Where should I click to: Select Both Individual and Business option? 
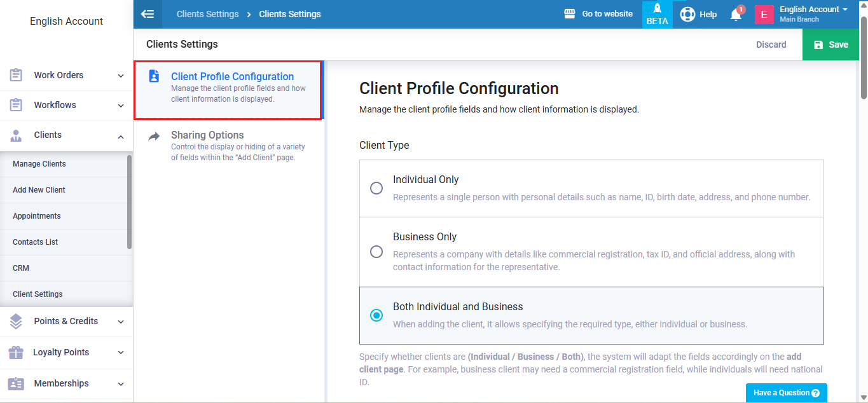(376, 315)
